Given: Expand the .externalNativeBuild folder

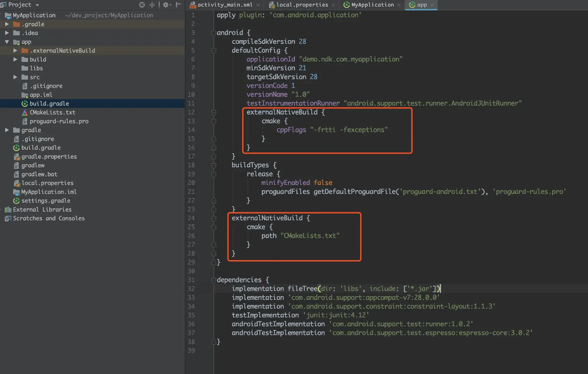Looking at the screenshot, I should [15, 51].
